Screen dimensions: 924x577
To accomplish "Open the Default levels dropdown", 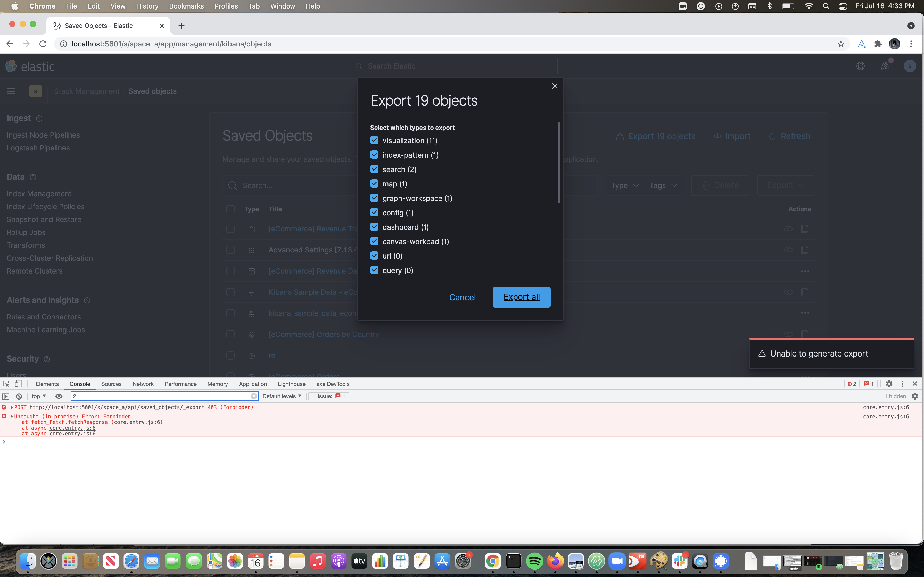I will tap(282, 396).
